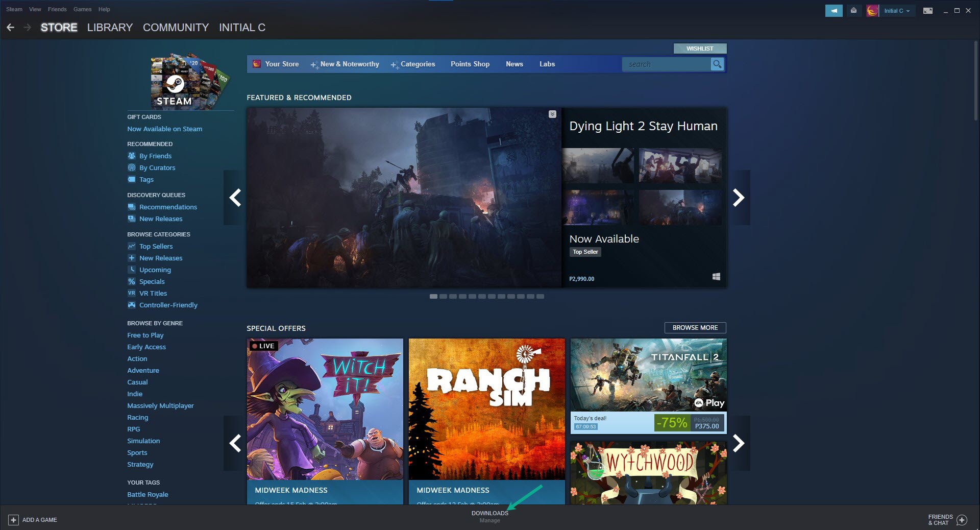Click BROWSE MORE special offers
Screen dimensions: 980x530
(x=695, y=328)
